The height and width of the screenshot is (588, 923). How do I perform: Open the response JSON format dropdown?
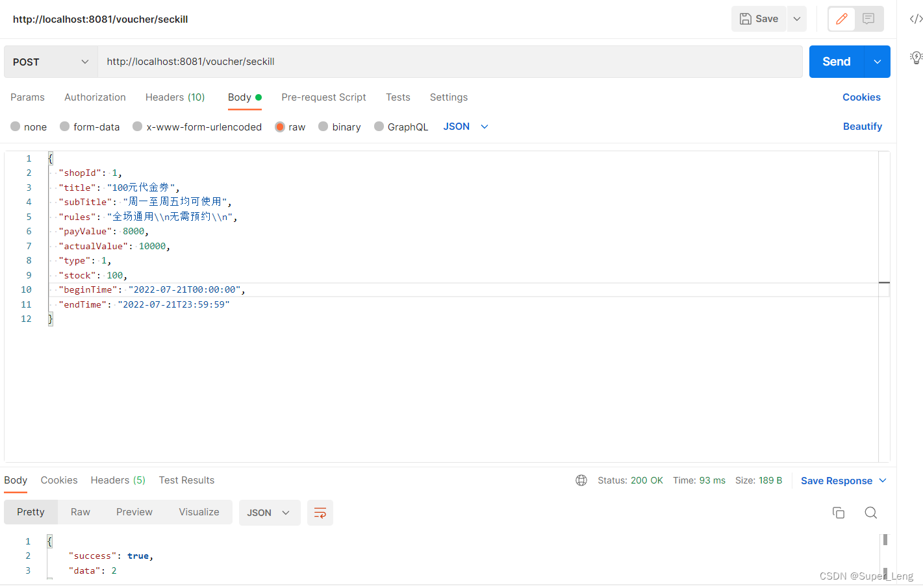point(269,513)
